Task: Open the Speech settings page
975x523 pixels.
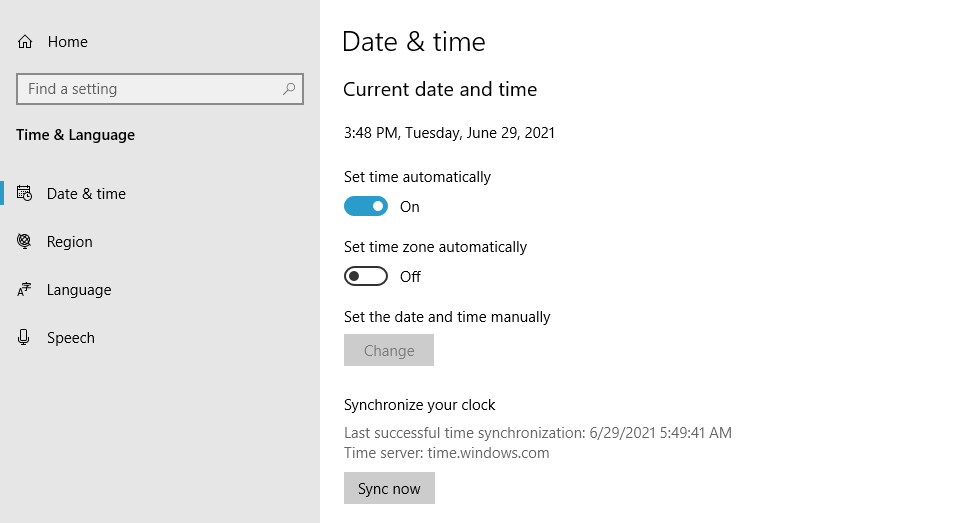Action: (x=71, y=338)
